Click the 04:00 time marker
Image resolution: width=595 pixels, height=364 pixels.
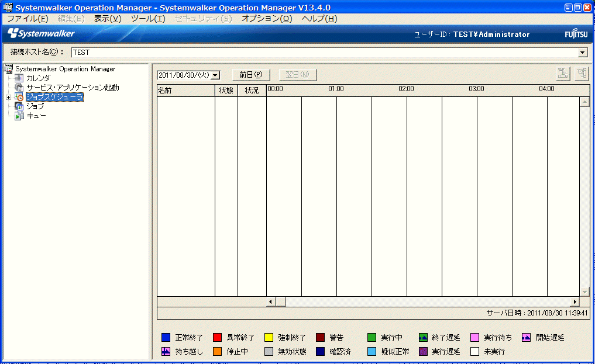click(546, 89)
